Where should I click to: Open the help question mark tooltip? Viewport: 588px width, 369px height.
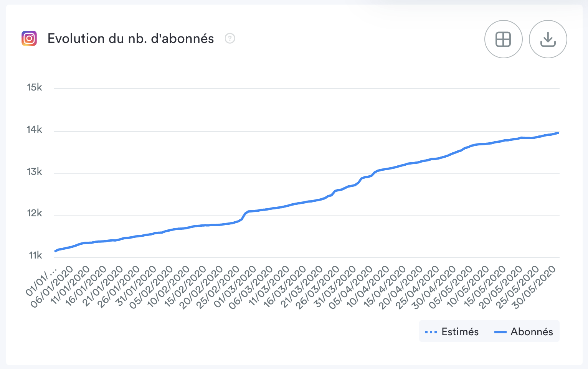pyautogui.click(x=230, y=38)
